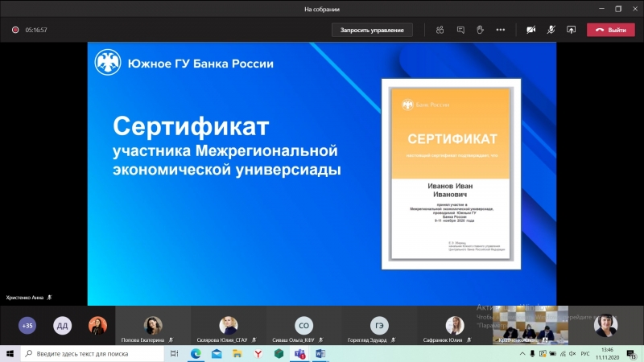Select participant Попова Екатерина tile

point(153,326)
